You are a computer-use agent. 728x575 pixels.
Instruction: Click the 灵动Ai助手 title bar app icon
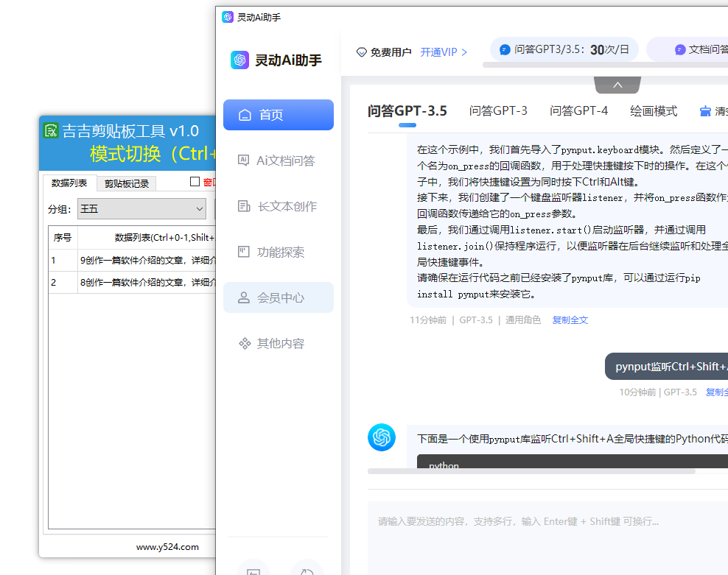(228, 17)
